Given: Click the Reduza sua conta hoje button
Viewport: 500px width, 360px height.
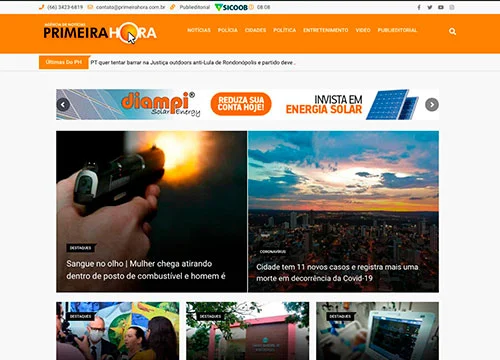Looking at the screenshot, I should (x=241, y=104).
